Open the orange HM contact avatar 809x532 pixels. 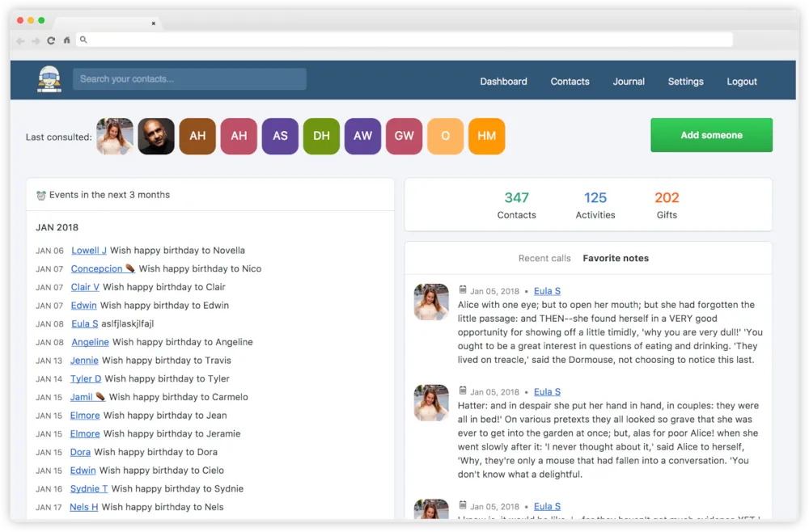click(x=486, y=137)
